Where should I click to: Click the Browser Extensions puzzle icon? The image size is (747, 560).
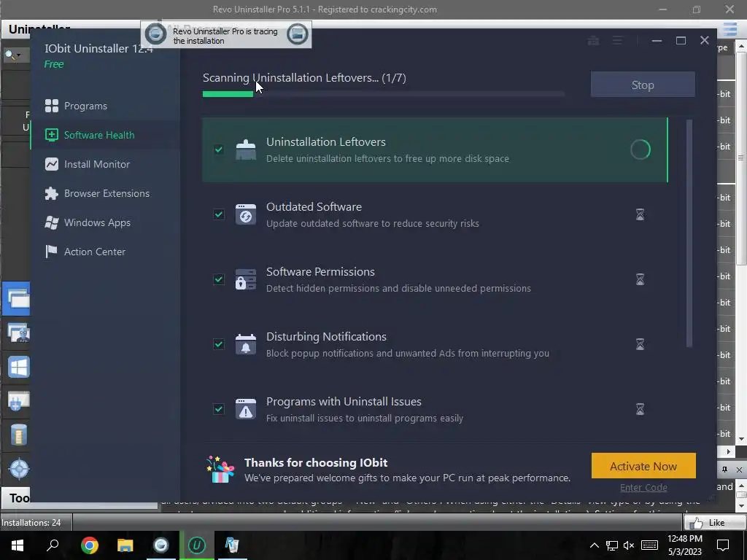click(52, 193)
